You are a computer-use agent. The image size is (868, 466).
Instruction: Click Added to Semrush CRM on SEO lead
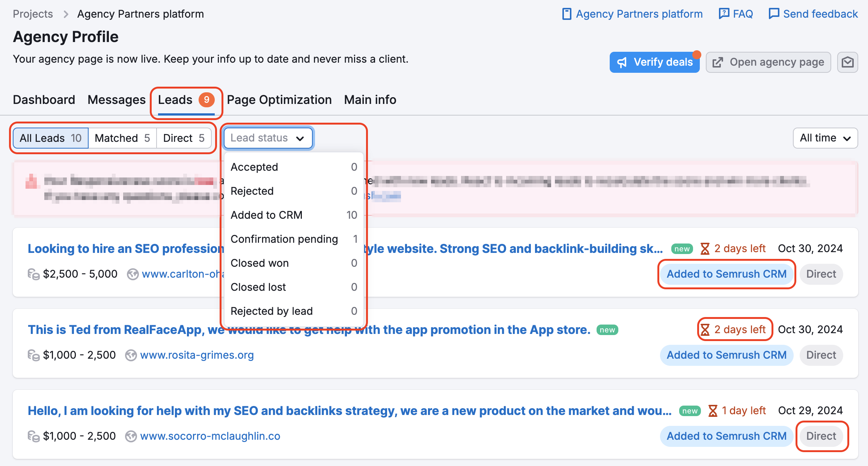tap(726, 274)
